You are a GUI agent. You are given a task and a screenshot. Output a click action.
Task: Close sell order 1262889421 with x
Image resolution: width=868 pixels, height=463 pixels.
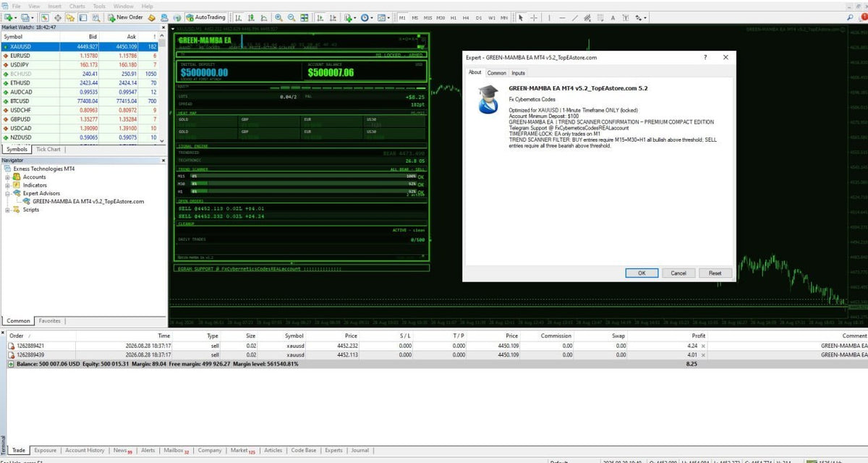coord(704,347)
